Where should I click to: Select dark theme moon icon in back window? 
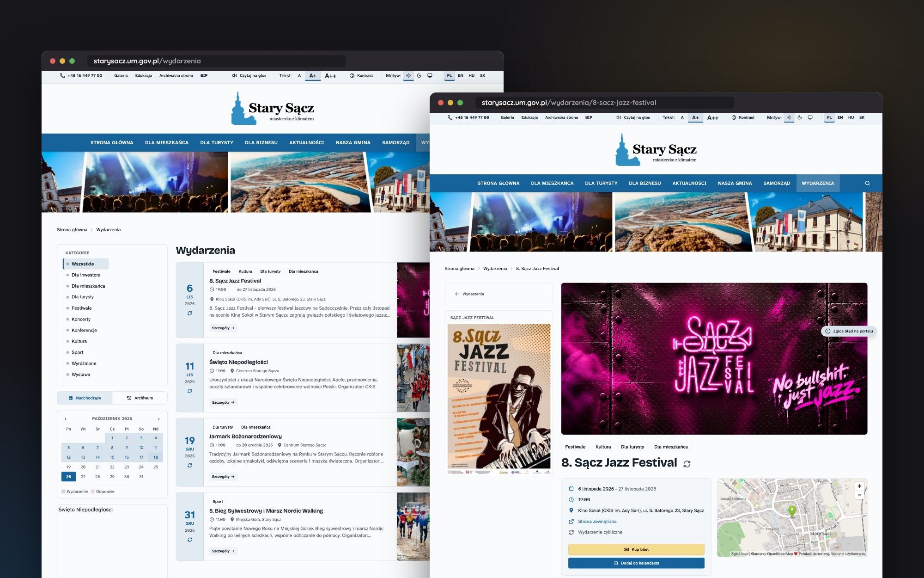coord(419,75)
